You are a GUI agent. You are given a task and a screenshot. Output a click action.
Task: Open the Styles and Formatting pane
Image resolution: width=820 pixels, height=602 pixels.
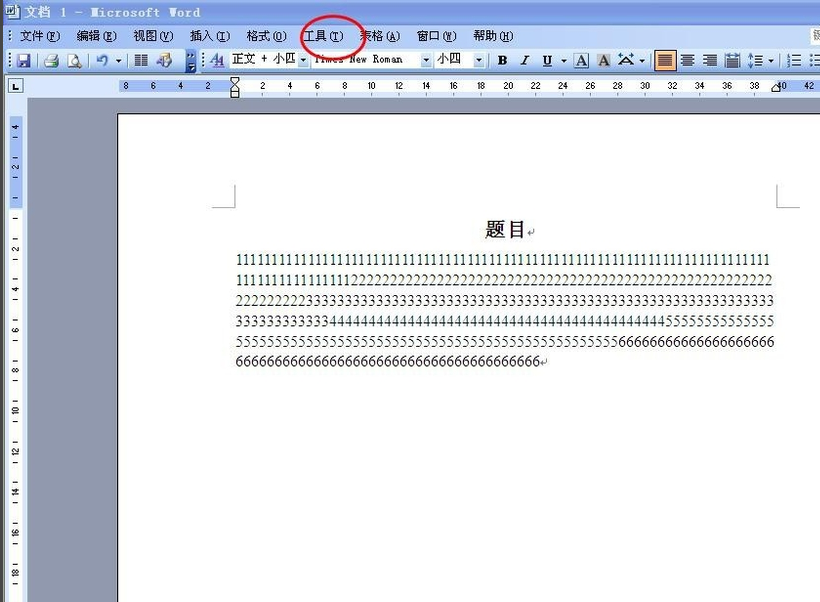coord(218,60)
